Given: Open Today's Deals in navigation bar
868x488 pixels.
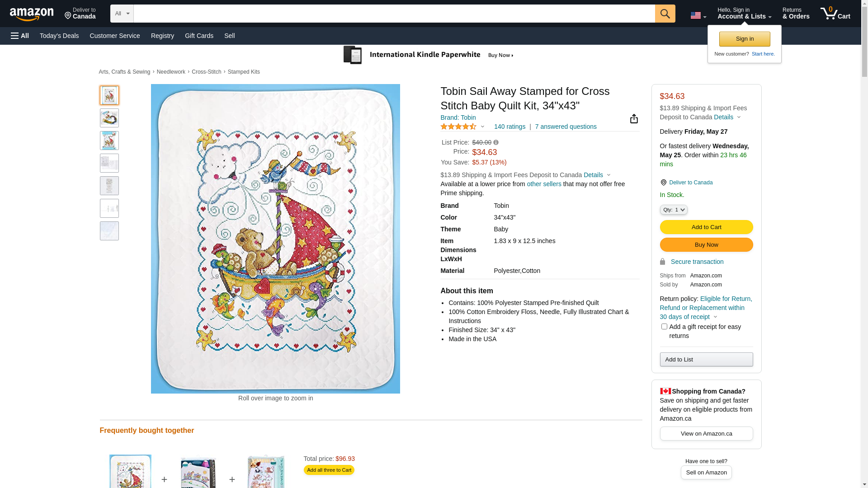Looking at the screenshot, I should coord(59,36).
